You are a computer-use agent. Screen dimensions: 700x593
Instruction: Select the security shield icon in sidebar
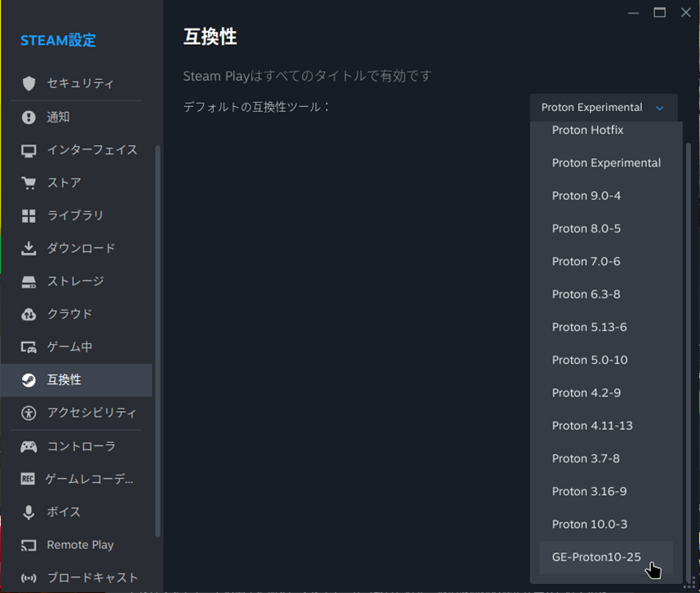(31, 83)
